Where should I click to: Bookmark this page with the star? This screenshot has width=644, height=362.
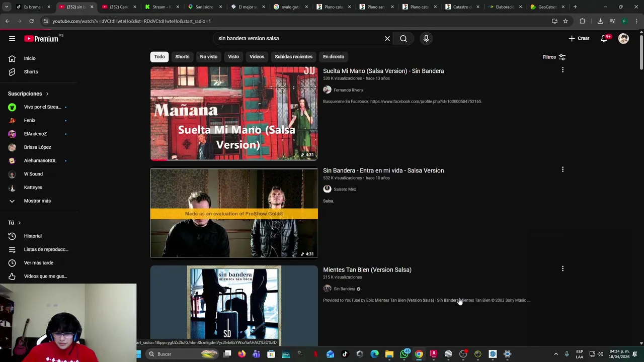(x=566, y=21)
